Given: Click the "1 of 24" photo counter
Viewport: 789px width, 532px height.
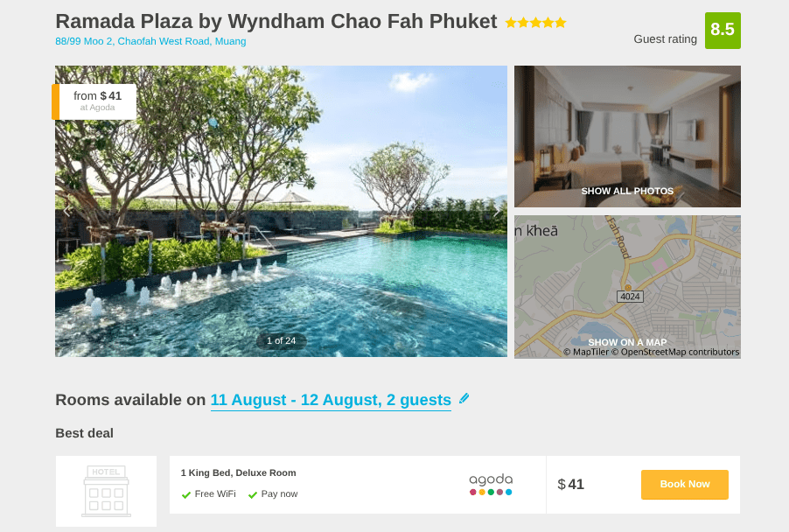Looking at the screenshot, I should click(281, 340).
